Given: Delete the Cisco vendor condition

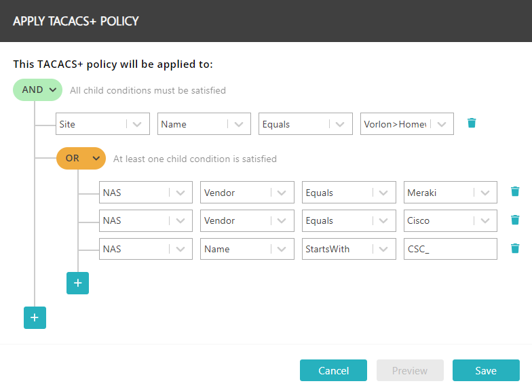Looking at the screenshot, I should pyautogui.click(x=514, y=220).
